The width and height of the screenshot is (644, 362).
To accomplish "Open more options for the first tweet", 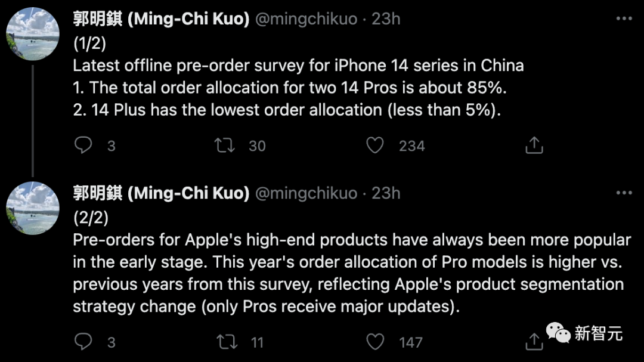I will coord(623,19).
